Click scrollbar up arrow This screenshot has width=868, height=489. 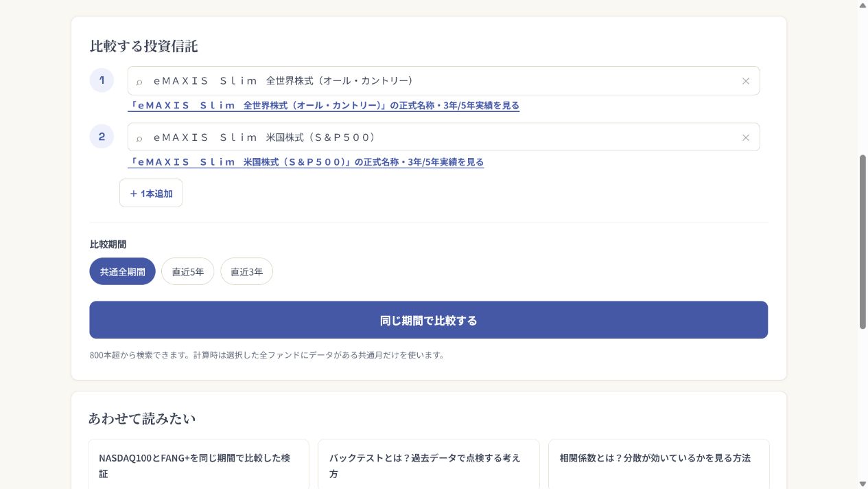[863, 5]
